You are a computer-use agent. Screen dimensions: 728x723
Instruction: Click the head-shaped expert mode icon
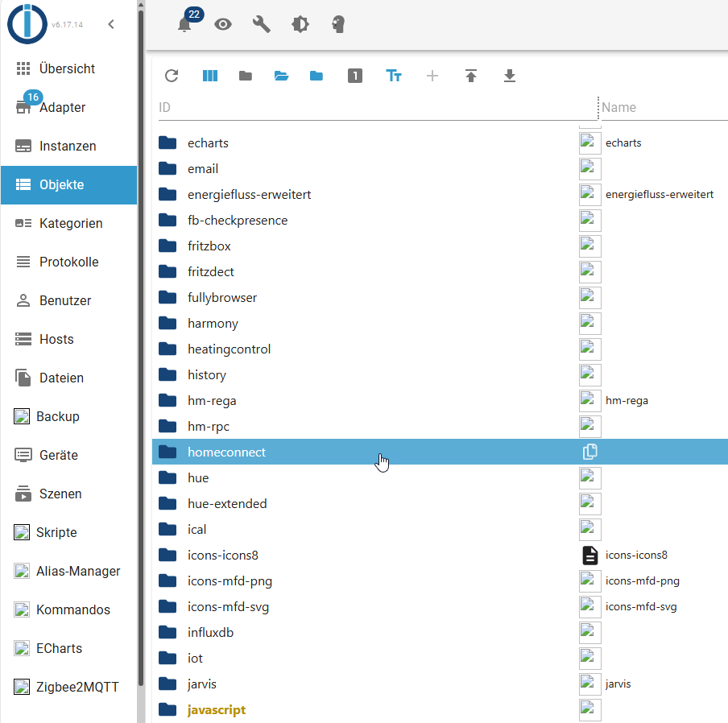[338, 24]
